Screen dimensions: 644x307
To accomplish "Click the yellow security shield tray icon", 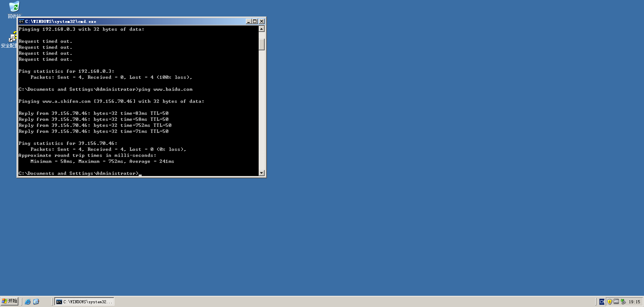I will [610, 302].
